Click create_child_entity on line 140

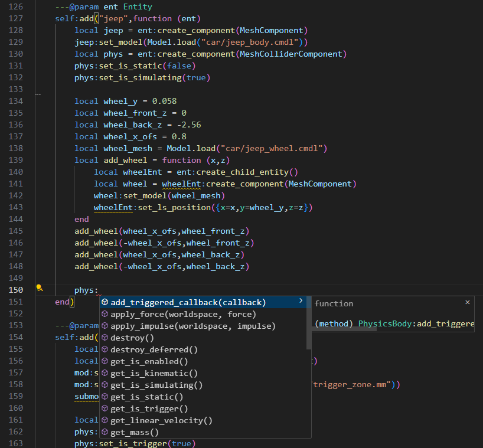pos(243,172)
